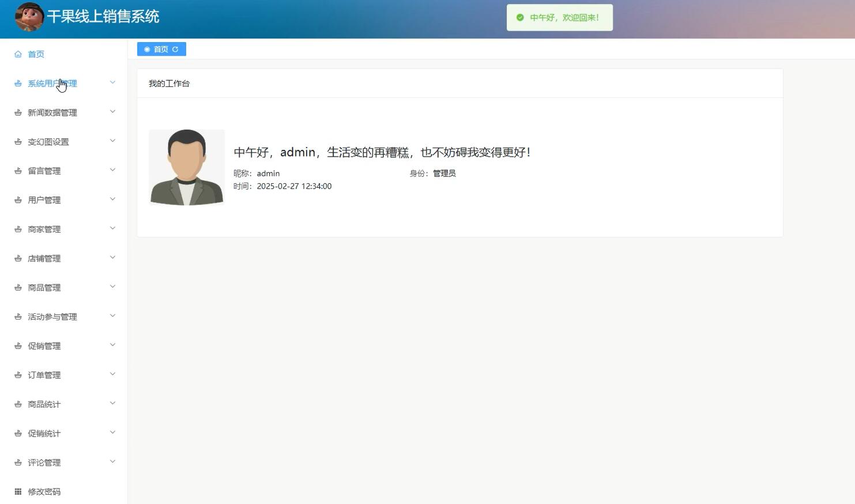
Task: Click the 订单管理 module icon
Action: (18, 374)
